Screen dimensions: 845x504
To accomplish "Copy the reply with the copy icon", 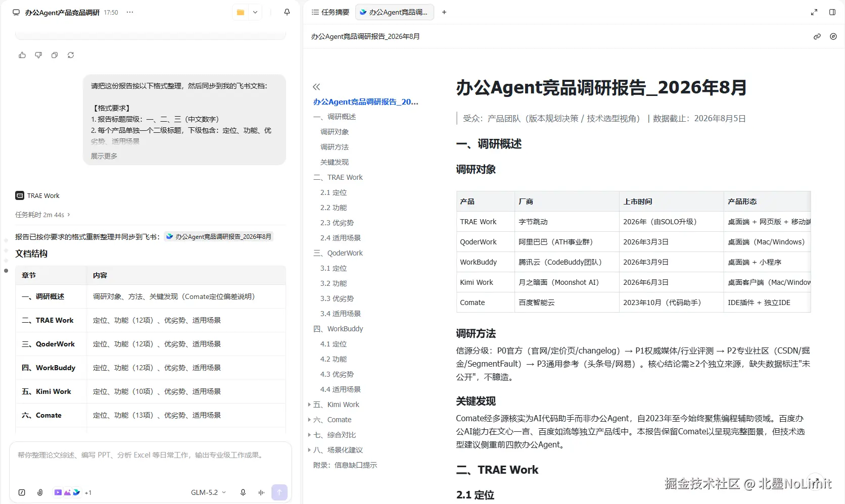I will [55, 55].
